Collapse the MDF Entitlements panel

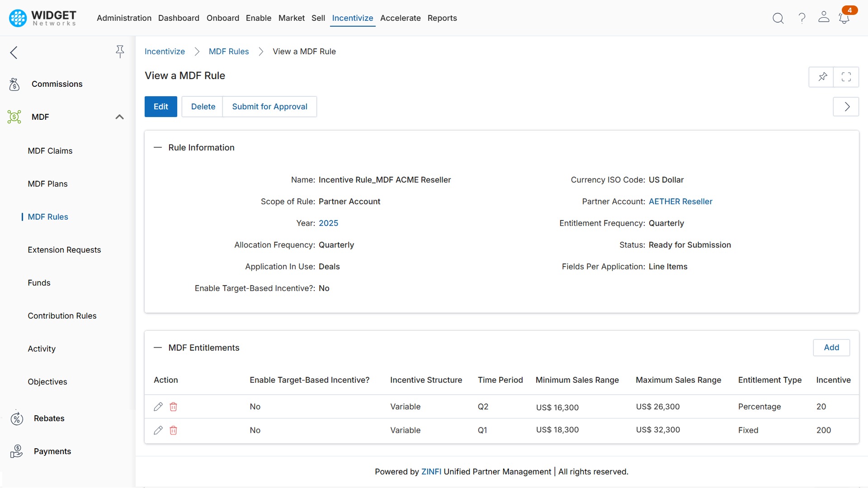click(x=158, y=347)
